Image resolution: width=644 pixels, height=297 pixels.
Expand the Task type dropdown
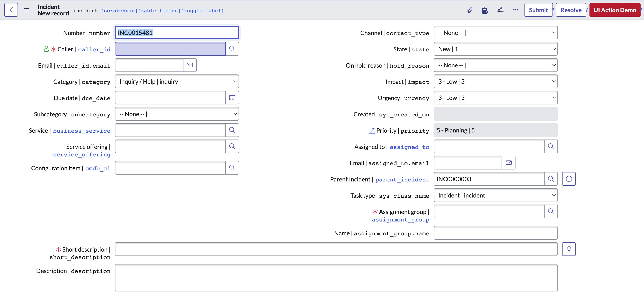495,195
